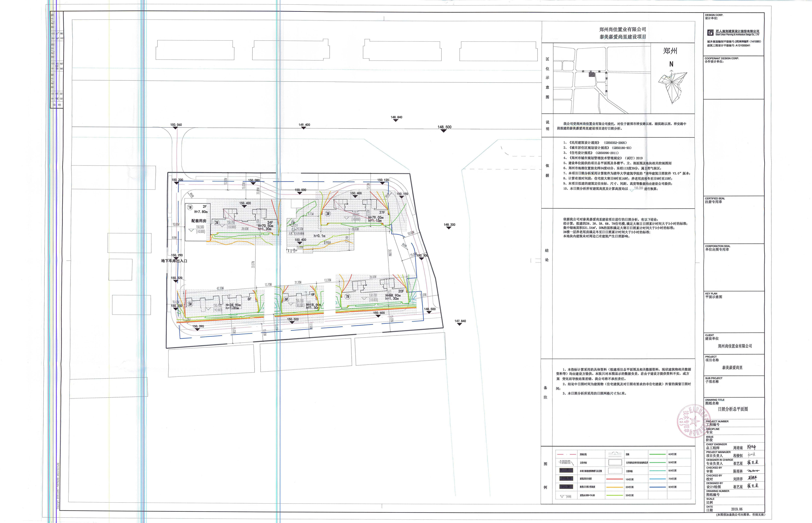Click the orange 2小时日照 legend line
This screenshot has width=812, height=523.
click(x=615, y=487)
